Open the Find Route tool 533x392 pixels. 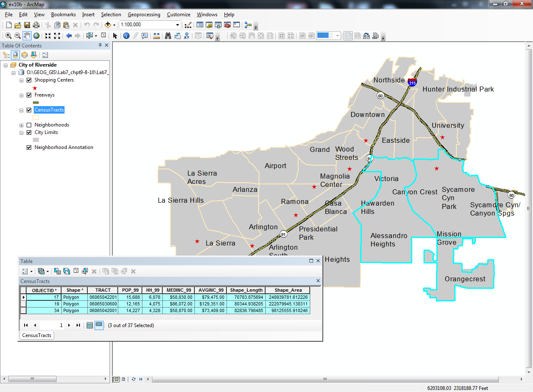[177, 36]
